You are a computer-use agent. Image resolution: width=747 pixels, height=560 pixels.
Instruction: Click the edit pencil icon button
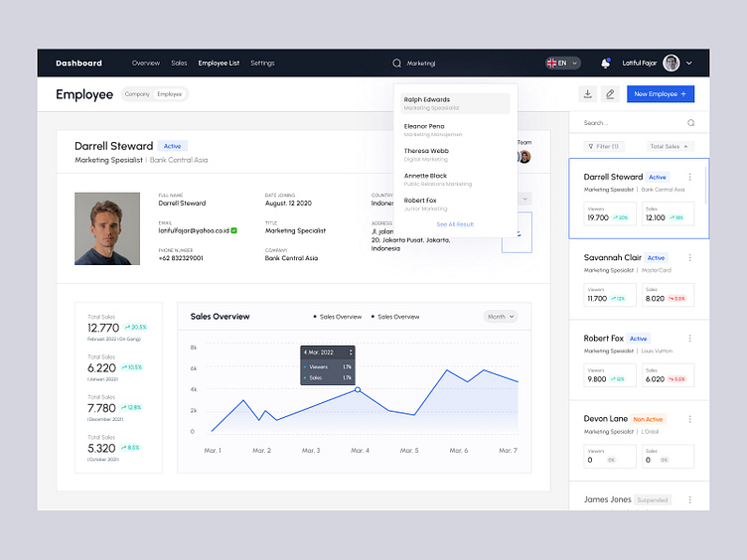pyautogui.click(x=610, y=93)
